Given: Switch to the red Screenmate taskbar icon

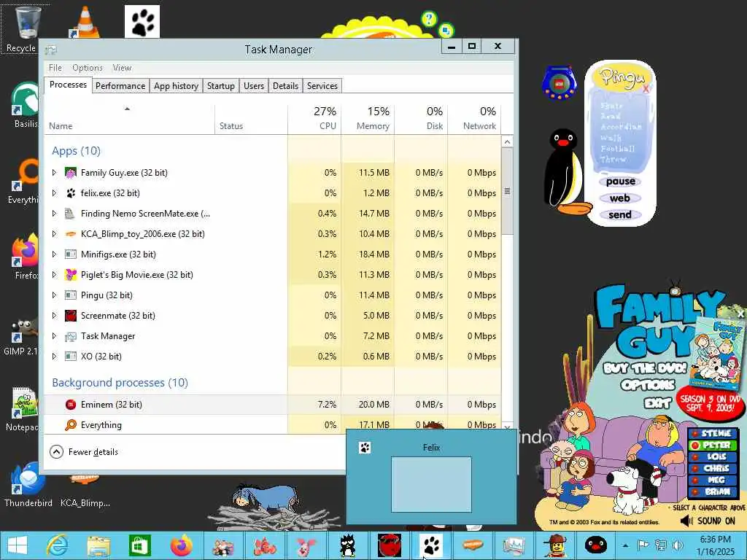Looking at the screenshot, I should coord(390,545).
